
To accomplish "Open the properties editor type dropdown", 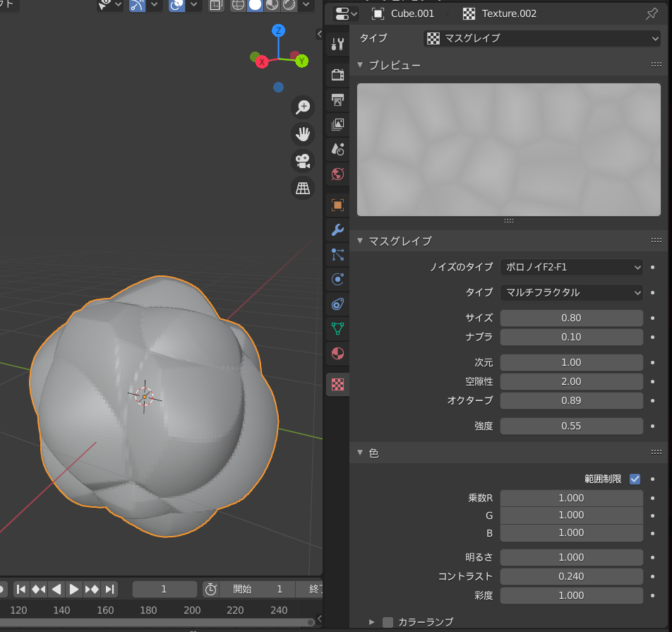I will [347, 13].
